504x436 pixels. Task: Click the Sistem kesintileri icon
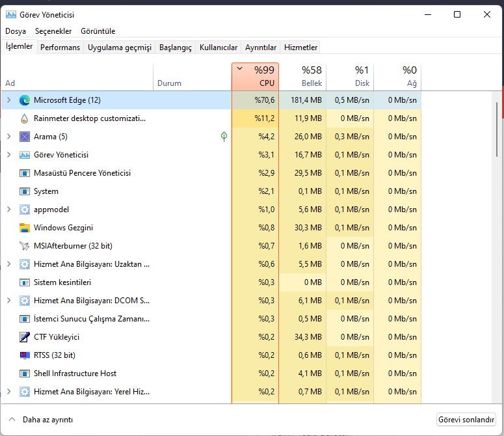(x=25, y=282)
